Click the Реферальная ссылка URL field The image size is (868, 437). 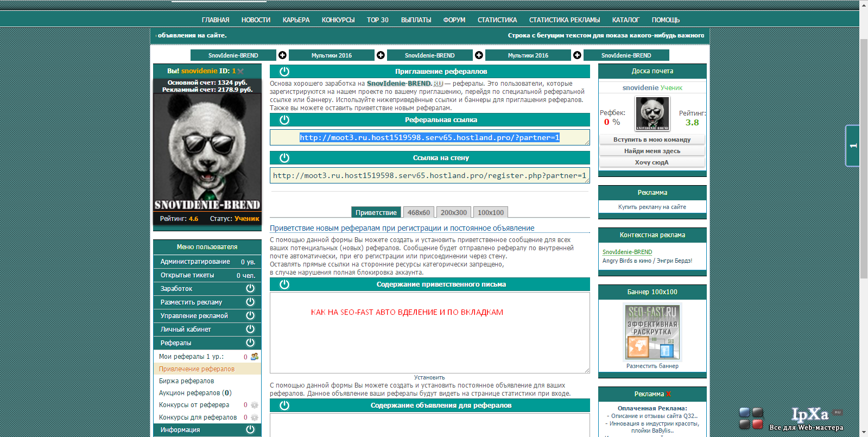coord(429,137)
